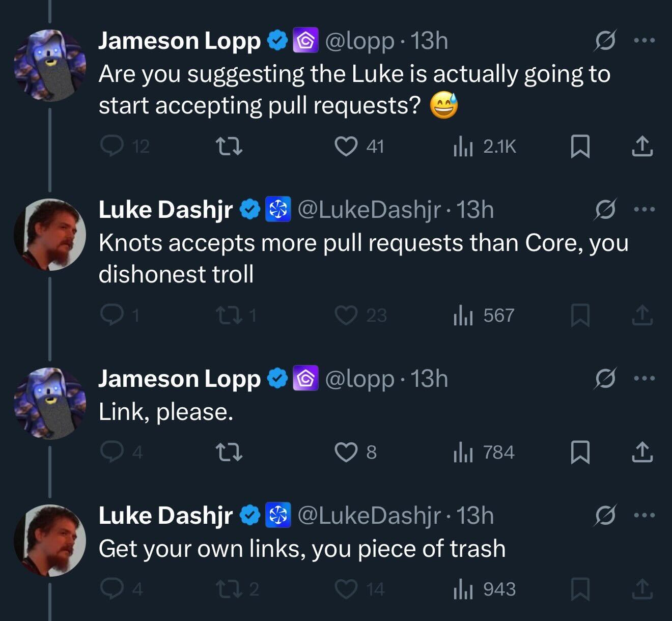Screen dimensions: 672x621
Task: Click Jameson Lopp's affiliation badge on first tweet
Action: 305,41
